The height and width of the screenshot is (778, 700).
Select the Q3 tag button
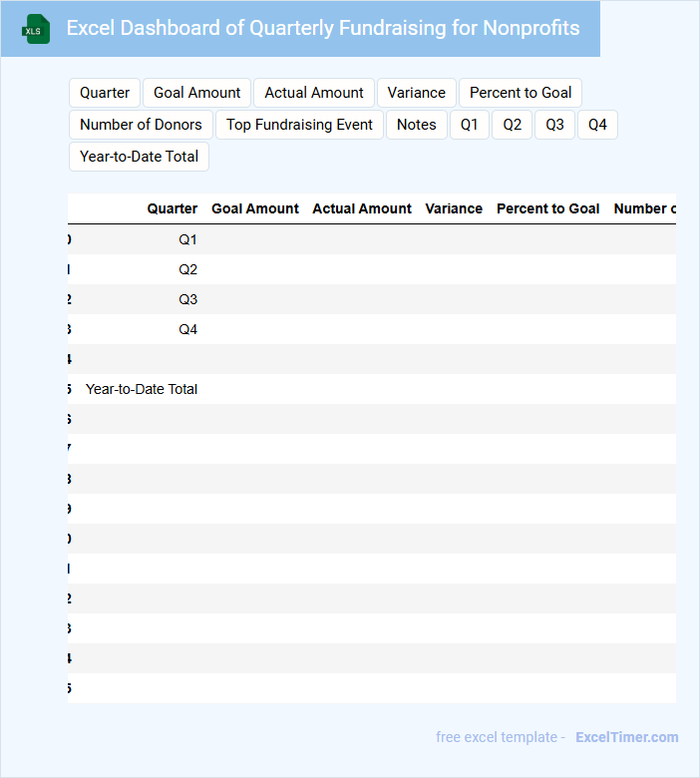click(555, 125)
